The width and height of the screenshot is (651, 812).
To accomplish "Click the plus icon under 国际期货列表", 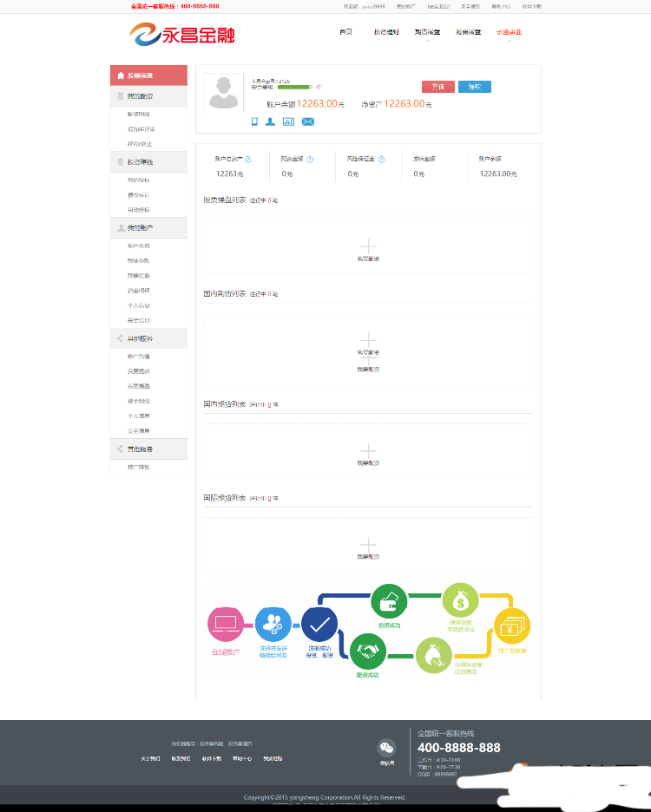I will [x=368, y=544].
